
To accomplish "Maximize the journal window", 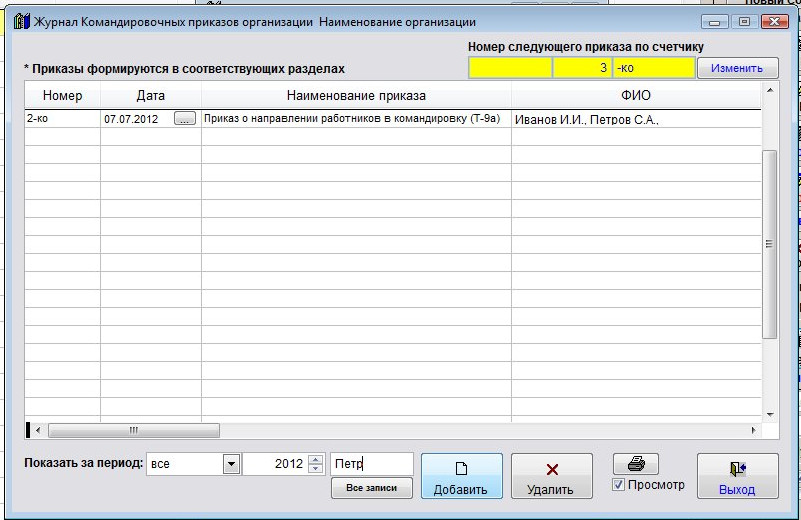I will click(x=744, y=22).
